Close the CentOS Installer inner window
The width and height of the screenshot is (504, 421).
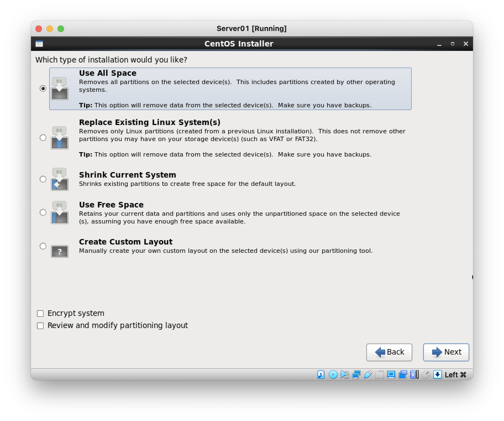466,44
